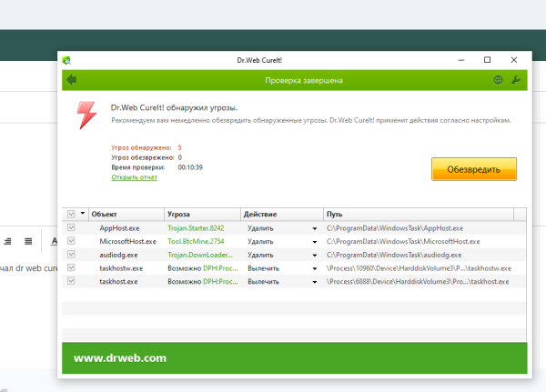Image resolution: width=546 pixels, height=392 pixels.
Task: Sort by the Угроза column header
Action: point(202,214)
